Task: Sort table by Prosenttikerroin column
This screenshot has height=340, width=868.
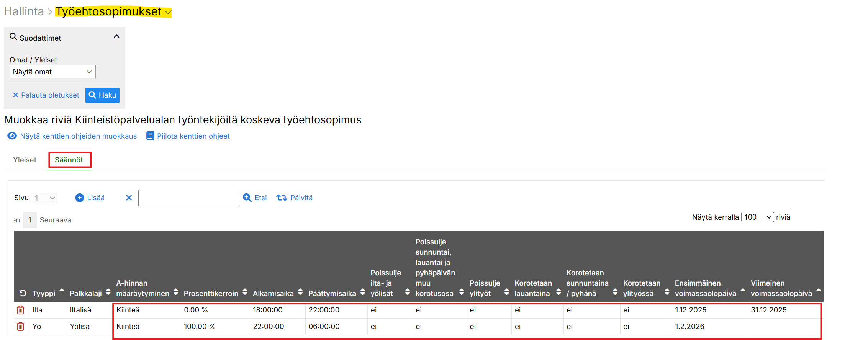Action: tap(211, 293)
